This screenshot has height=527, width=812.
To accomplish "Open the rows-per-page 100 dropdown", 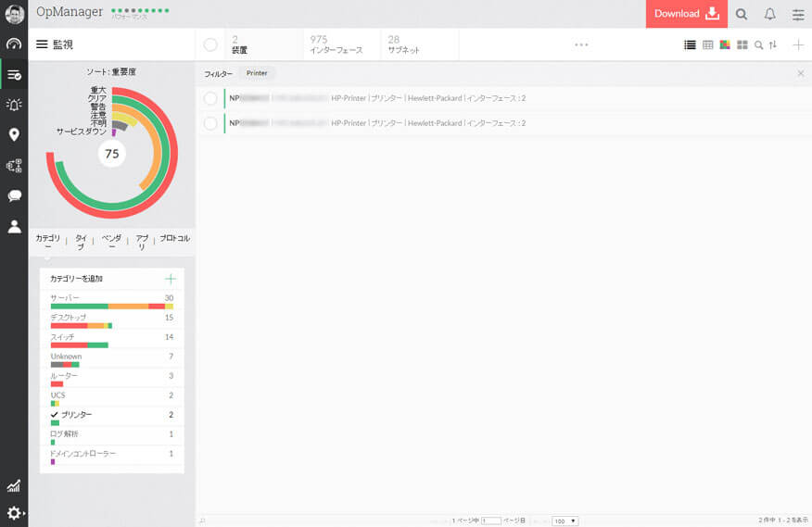I will coord(565,521).
